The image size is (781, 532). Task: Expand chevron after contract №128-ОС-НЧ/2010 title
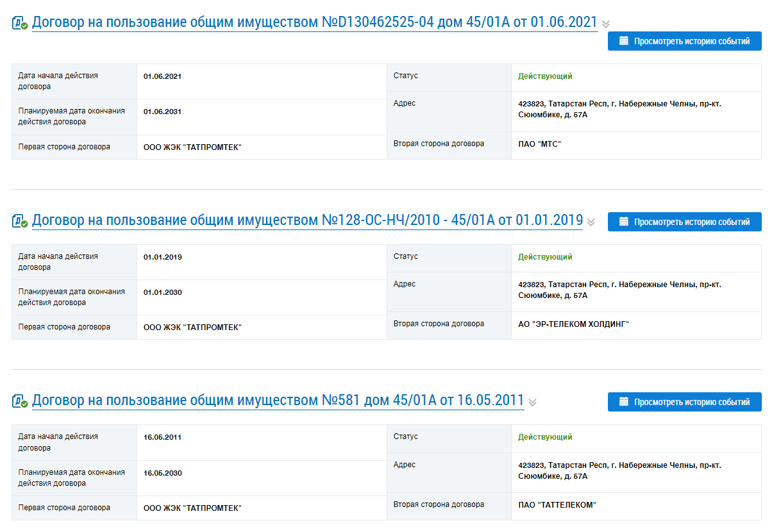(591, 222)
